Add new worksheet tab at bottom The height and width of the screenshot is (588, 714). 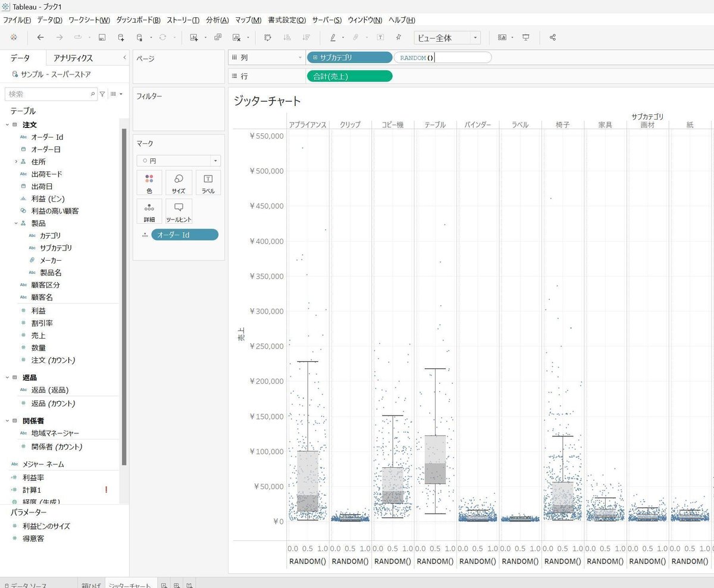point(164,584)
